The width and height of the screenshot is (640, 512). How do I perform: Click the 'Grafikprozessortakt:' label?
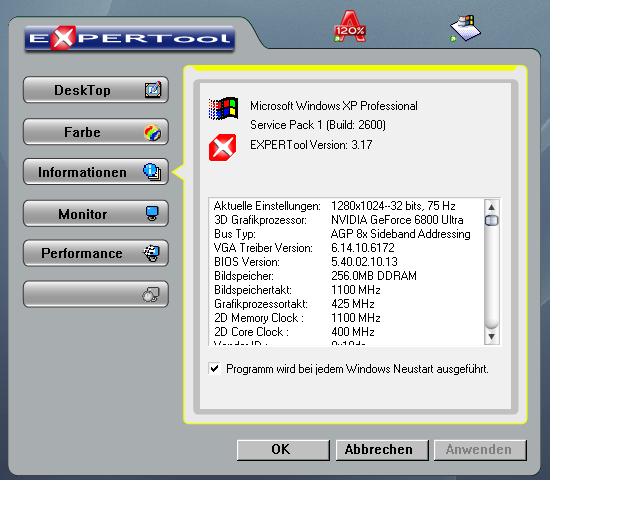point(261,304)
